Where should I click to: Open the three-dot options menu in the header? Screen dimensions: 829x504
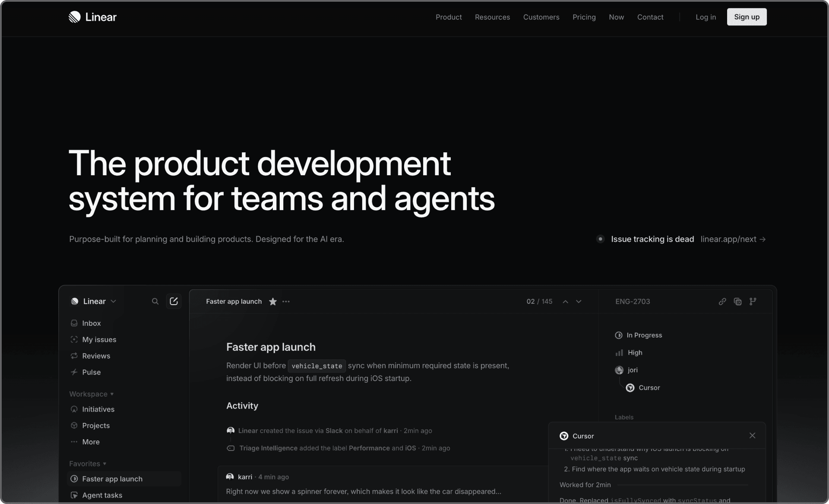[x=286, y=302]
